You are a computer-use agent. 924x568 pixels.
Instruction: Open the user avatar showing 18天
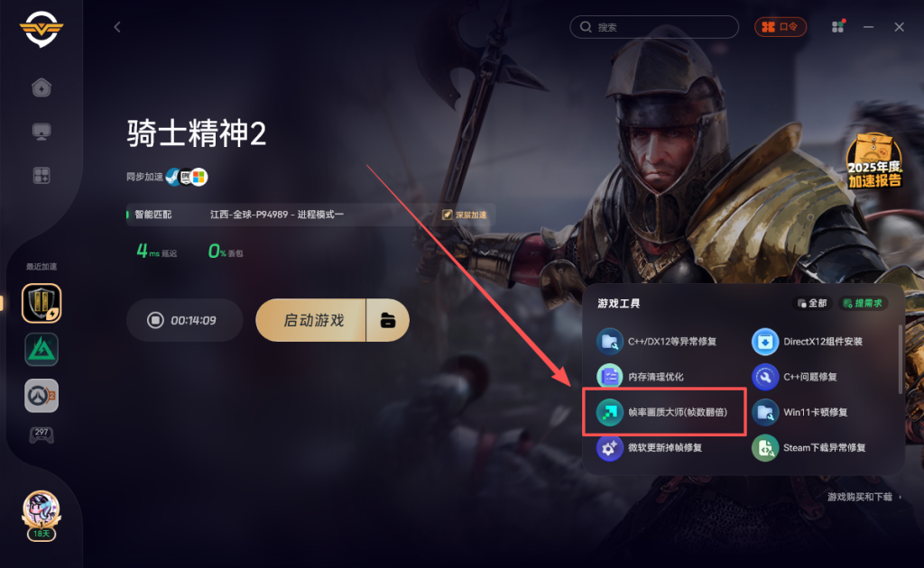[x=42, y=516]
